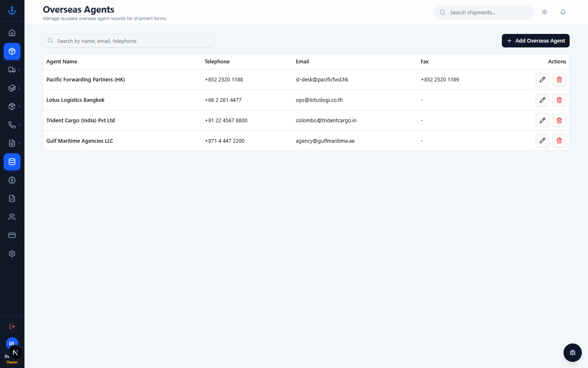Open the users icon in the sidebar
Screen dimensions: 588x368
point(12,217)
